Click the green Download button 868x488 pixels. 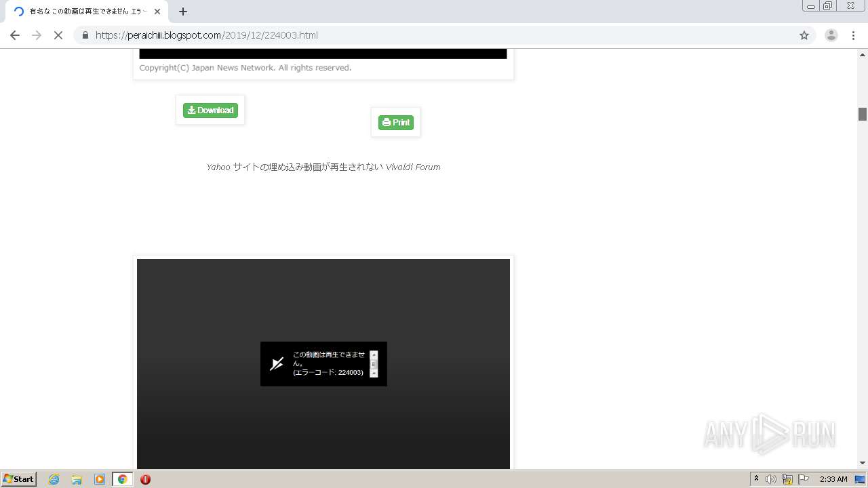[210, 110]
